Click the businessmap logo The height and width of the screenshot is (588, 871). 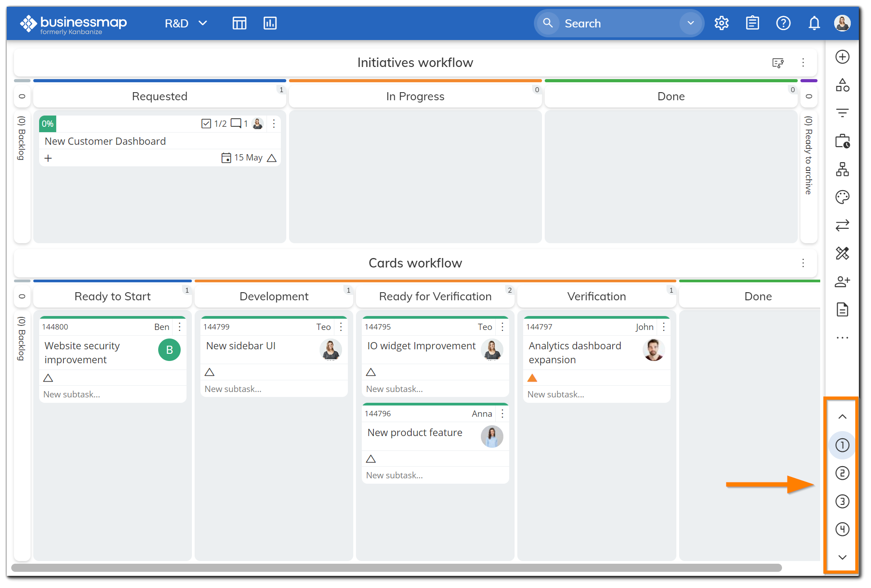point(74,24)
